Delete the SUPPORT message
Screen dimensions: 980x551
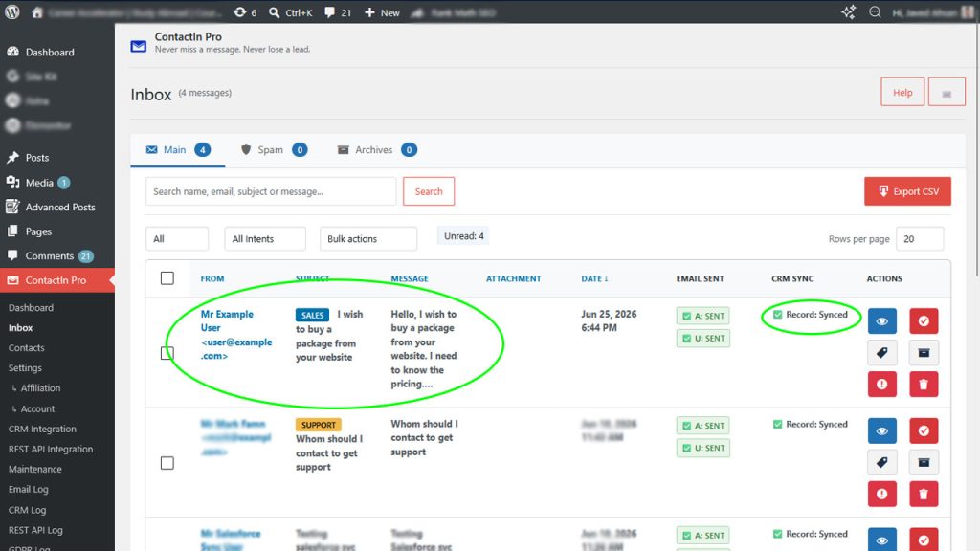pos(924,495)
